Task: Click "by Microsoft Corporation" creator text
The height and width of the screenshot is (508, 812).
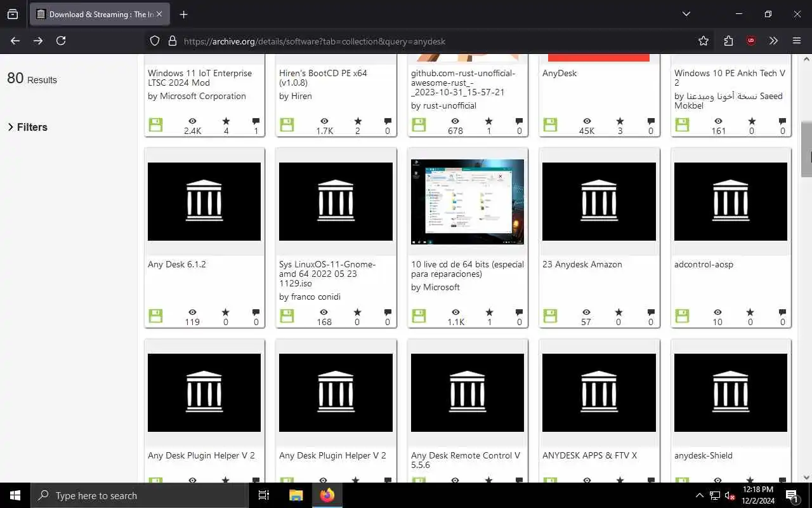Action: [197, 96]
